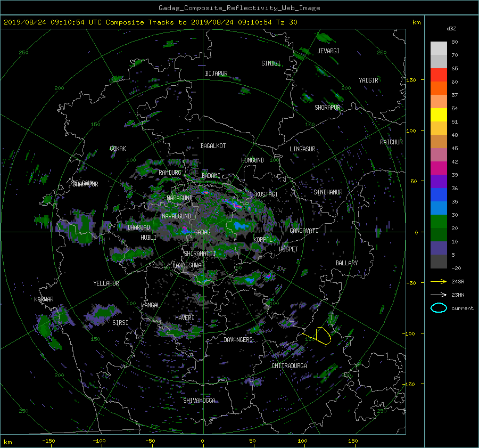Click the HANGAL city label

(x=150, y=305)
